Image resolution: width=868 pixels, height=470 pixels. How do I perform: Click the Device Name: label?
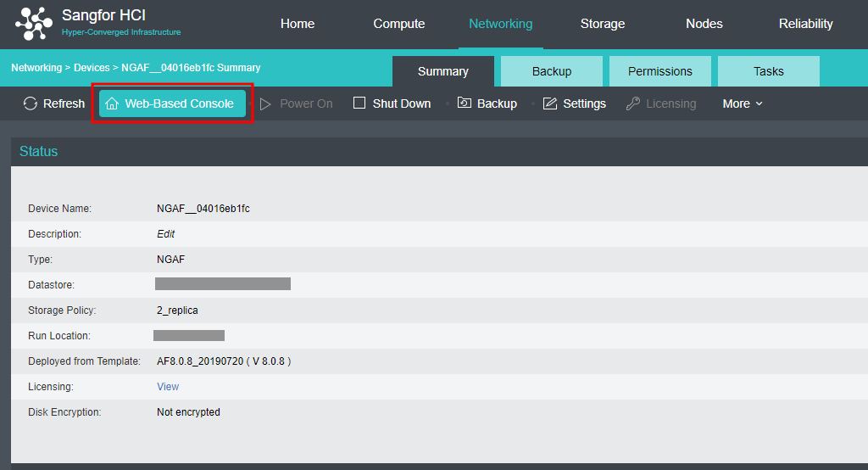[60, 209]
